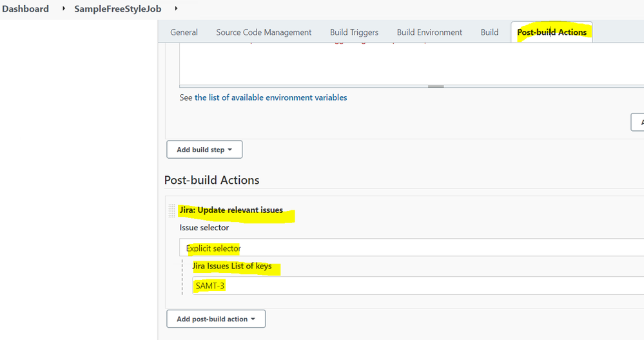644x340 pixels.
Task: Expand breadcrumb arrow after Dashboard
Action: coord(64,8)
